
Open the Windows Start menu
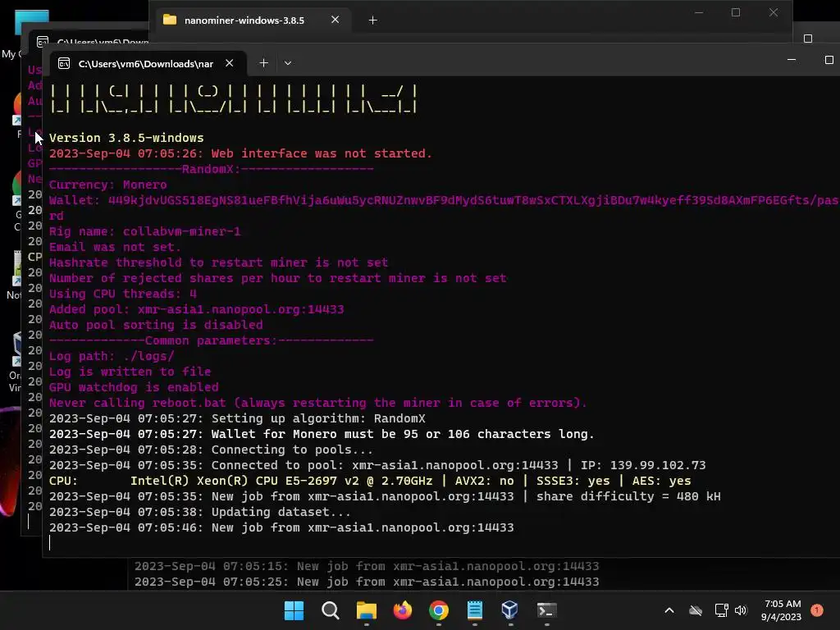coord(294,610)
